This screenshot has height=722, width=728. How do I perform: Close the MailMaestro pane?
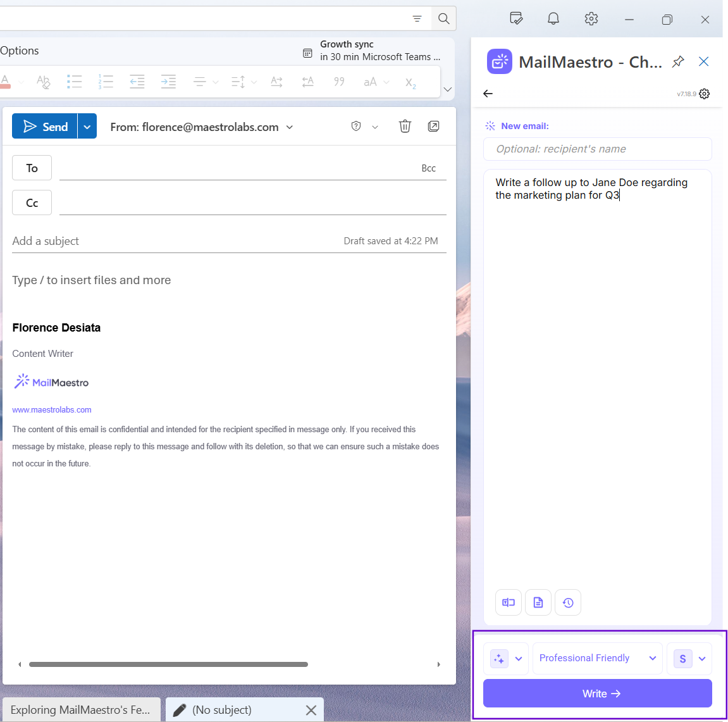(x=703, y=61)
